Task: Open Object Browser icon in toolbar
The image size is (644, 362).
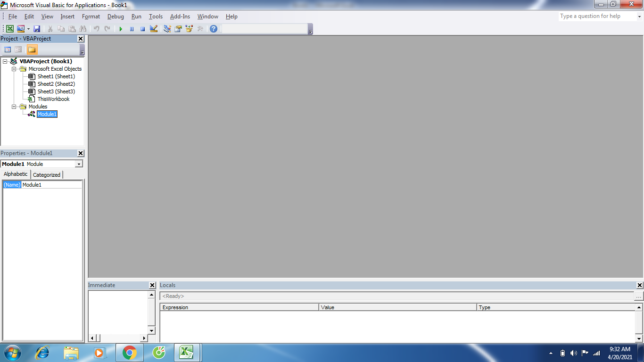Action: pyautogui.click(x=189, y=29)
